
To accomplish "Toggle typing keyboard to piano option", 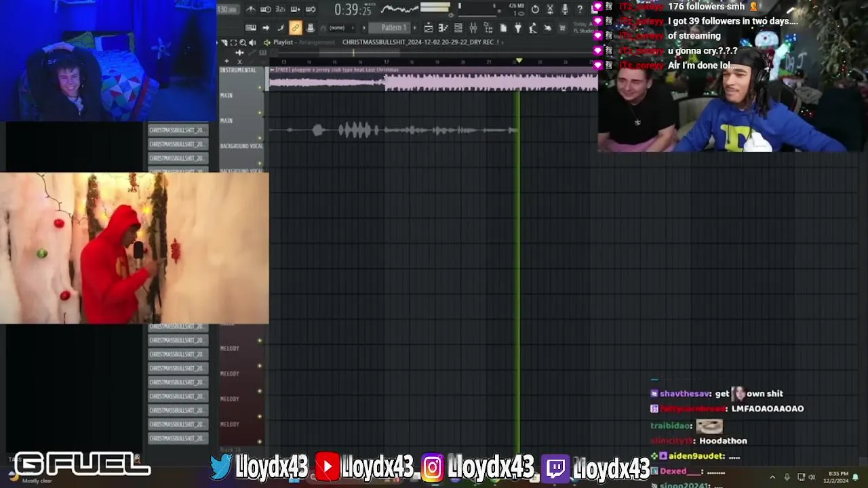I will (x=250, y=28).
